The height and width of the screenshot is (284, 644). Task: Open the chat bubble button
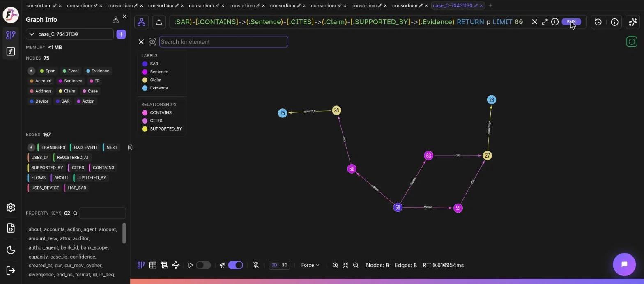click(624, 264)
